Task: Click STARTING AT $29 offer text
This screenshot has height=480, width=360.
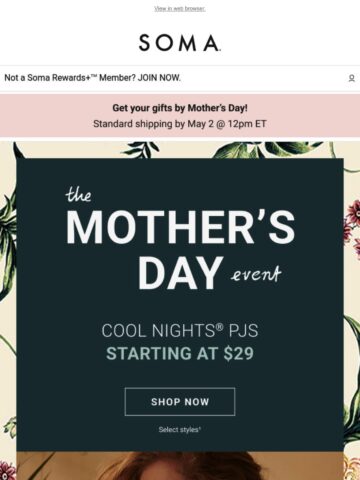Action: (180, 354)
